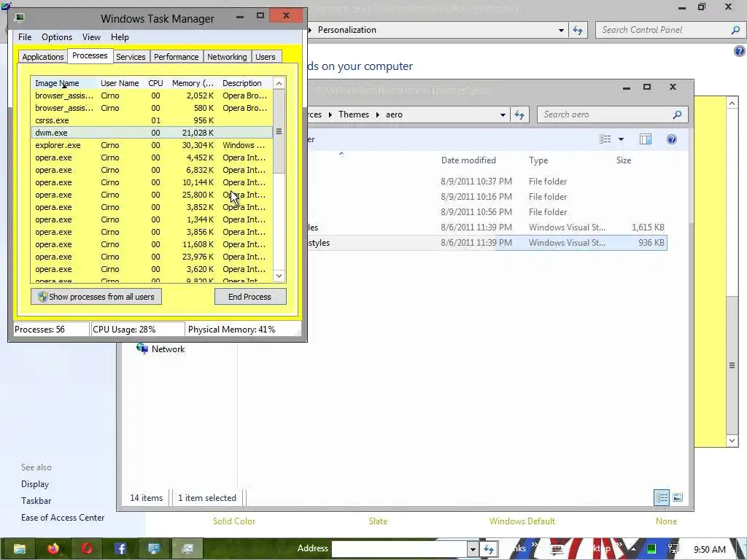
Task: Switch to the Networking tab
Action: [x=227, y=57]
